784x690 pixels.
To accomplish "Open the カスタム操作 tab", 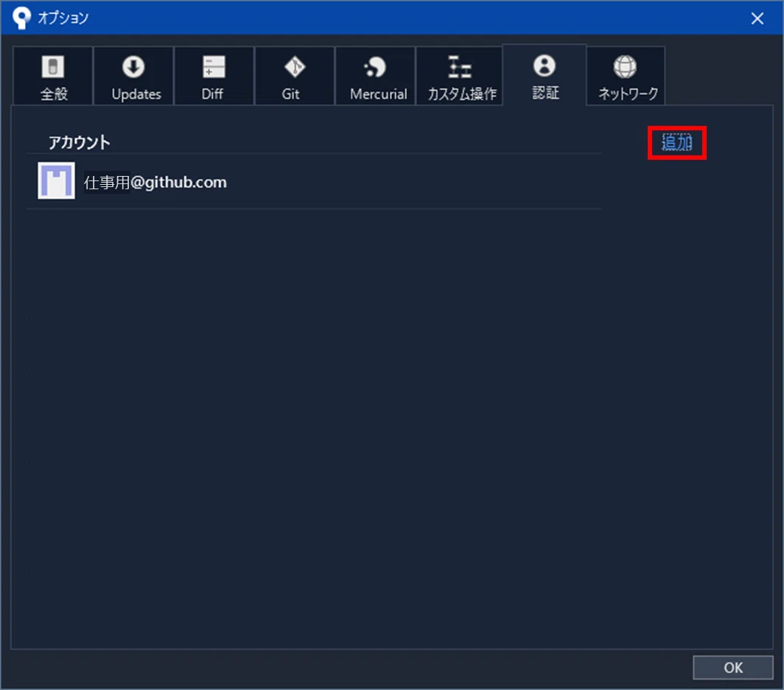I will pos(460,77).
